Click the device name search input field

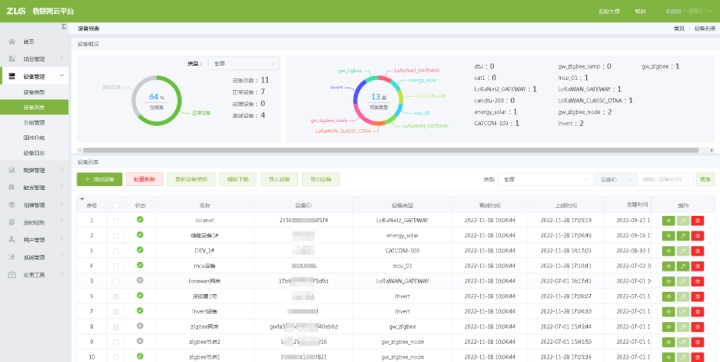tap(665, 179)
